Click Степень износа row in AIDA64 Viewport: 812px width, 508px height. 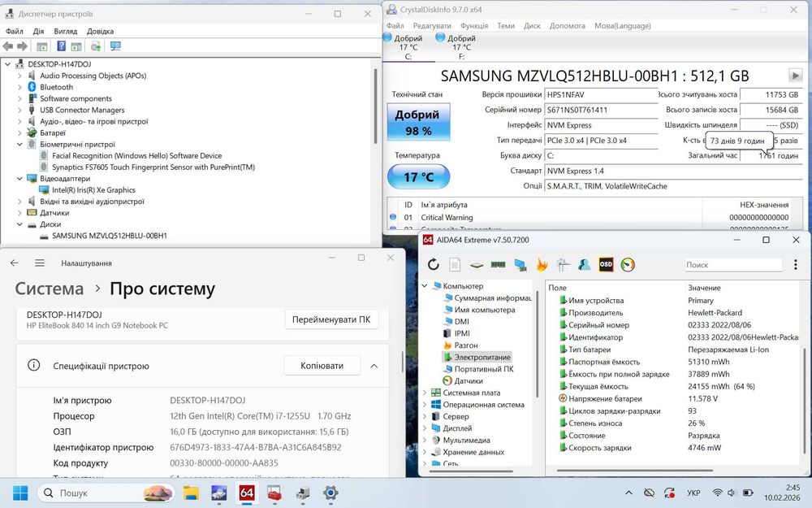pos(678,423)
